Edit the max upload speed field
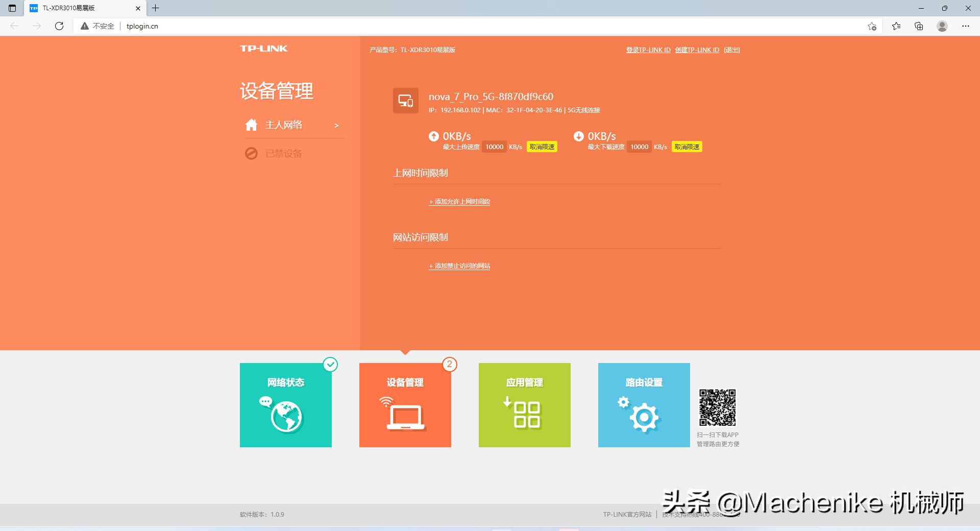980x531 pixels. point(494,147)
